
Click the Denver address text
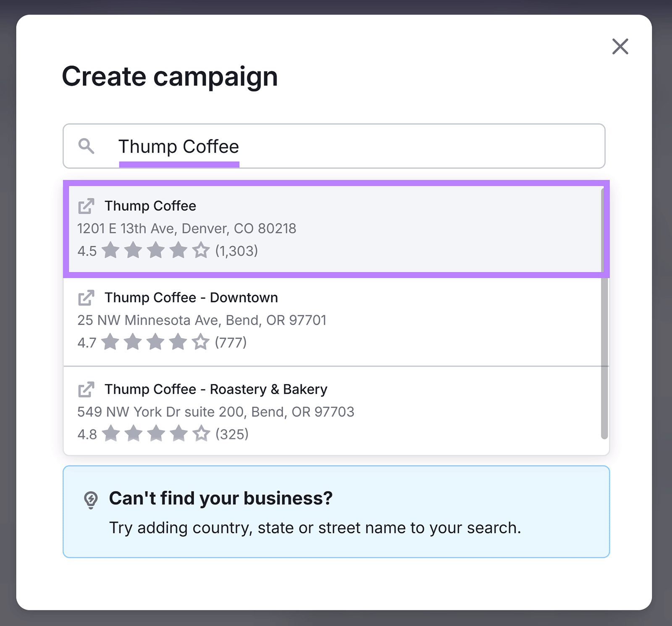coord(187,228)
